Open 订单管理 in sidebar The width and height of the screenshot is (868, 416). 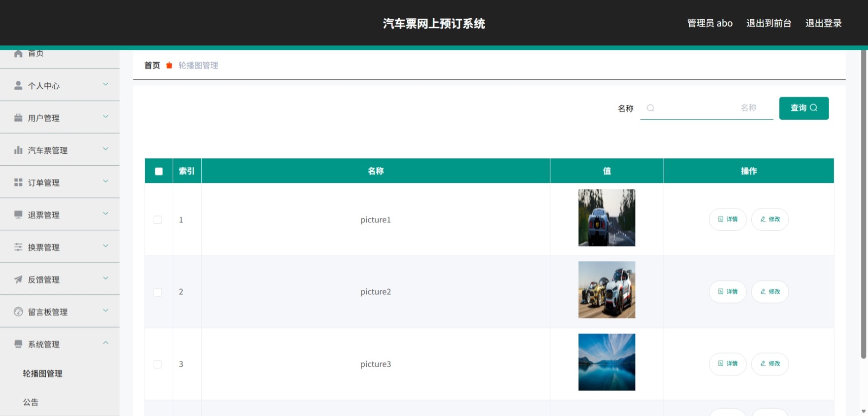click(60, 182)
